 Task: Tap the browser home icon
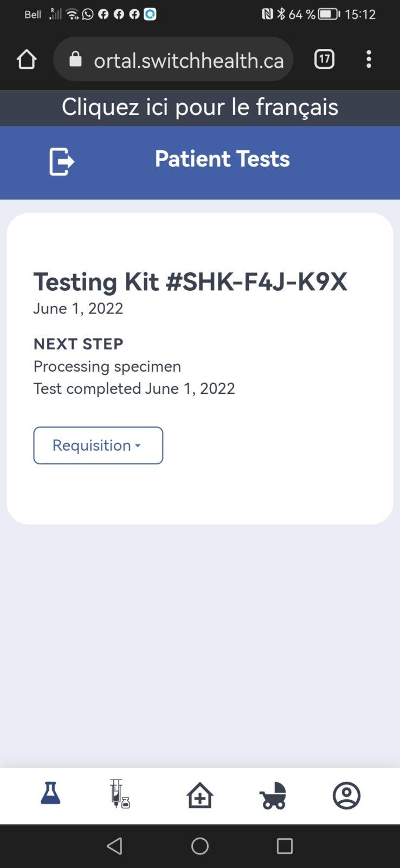click(27, 59)
